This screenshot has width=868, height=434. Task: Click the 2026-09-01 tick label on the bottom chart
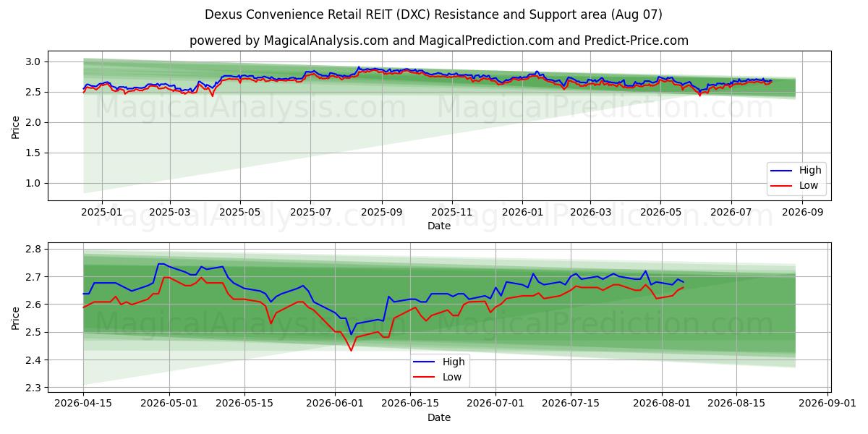point(827,404)
